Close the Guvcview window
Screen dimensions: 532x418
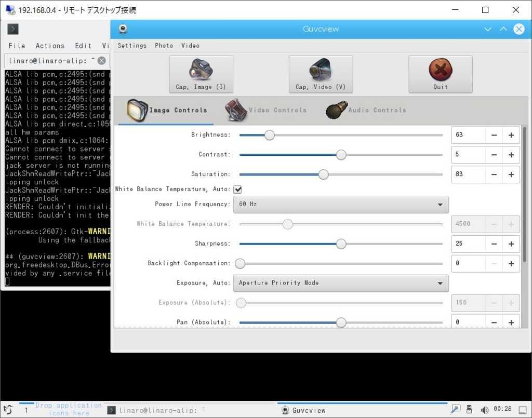pyautogui.click(x=519, y=29)
